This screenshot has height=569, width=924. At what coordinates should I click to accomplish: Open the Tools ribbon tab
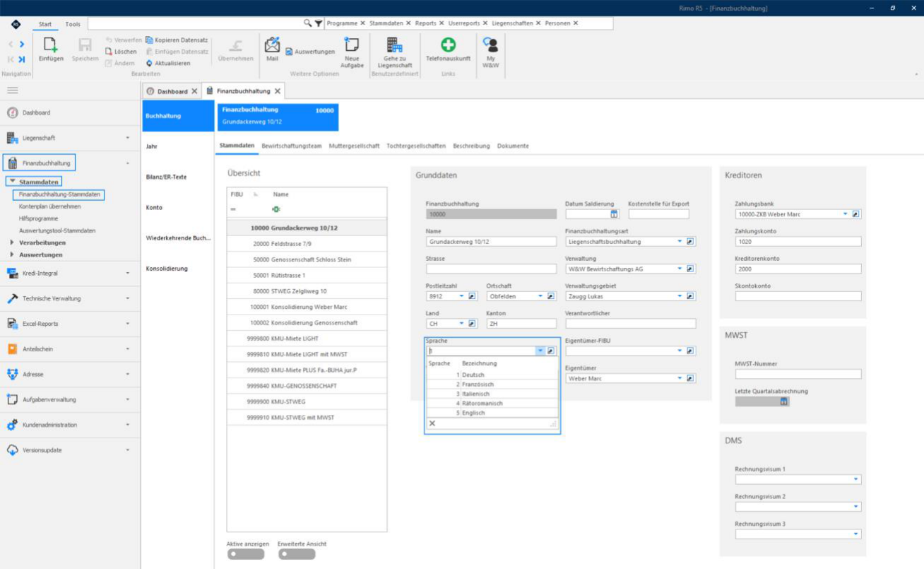click(x=73, y=24)
